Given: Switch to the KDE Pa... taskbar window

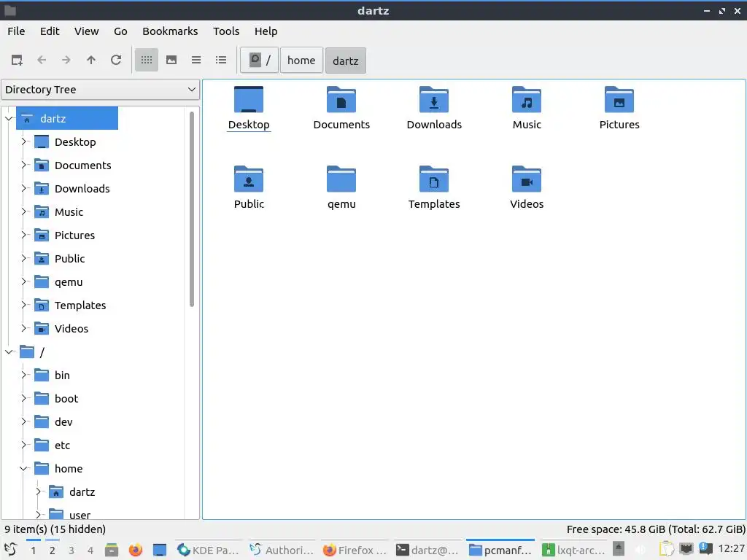Looking at the screenshot, I should point(208,550).
